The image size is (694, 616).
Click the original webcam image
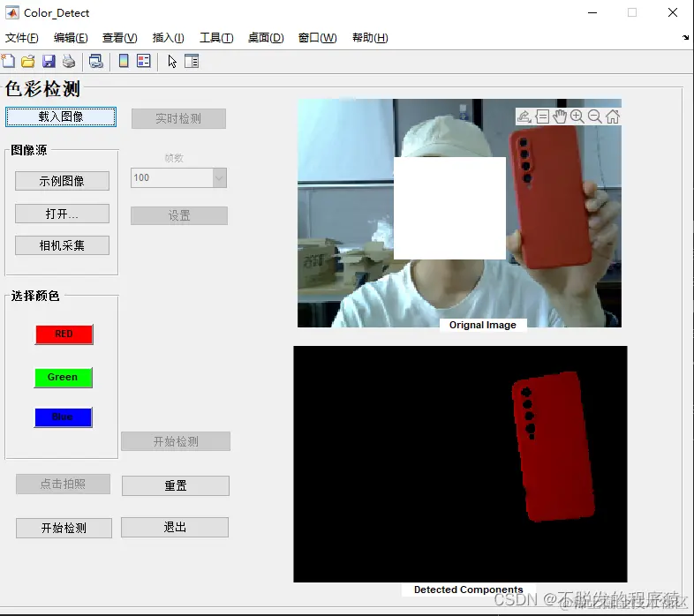click(459, 213)
